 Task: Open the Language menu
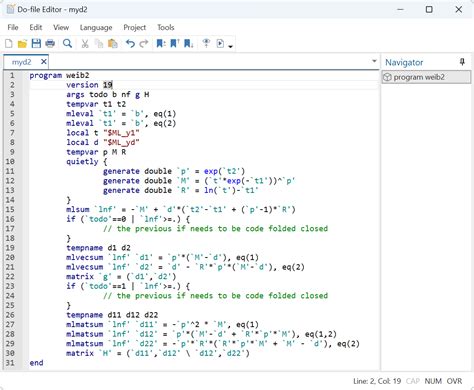[x=96, y=27]
